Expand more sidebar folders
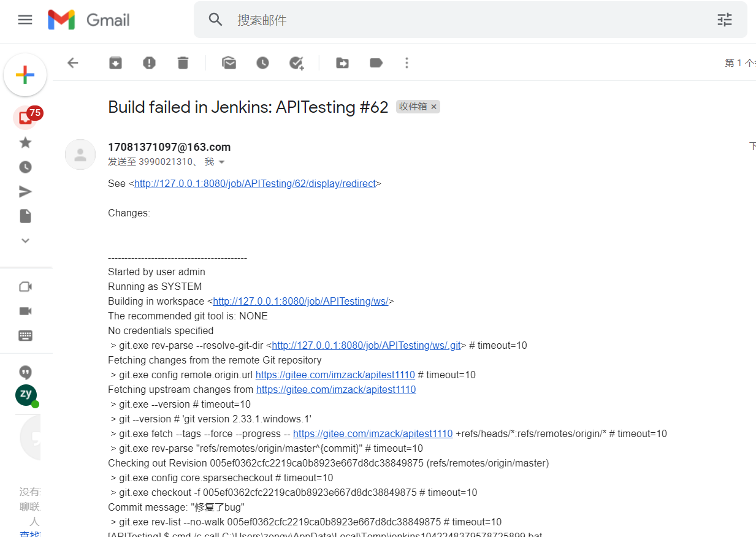Screen dimensions: 756x537 click(25, 240)
